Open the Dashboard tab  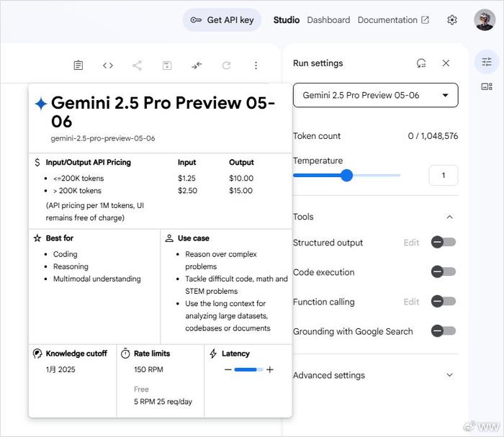pos(328,20)
